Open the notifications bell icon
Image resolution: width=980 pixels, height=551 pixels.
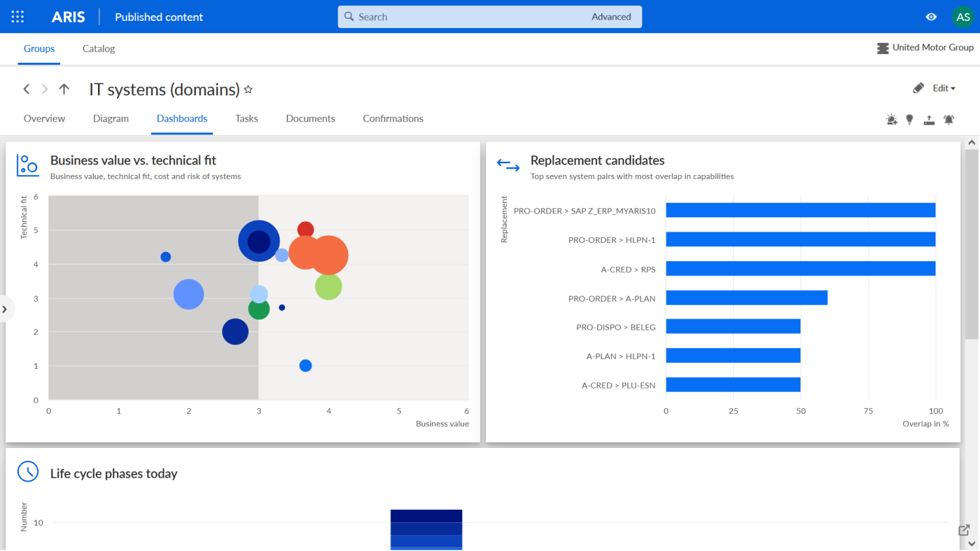tap(949, 119)
